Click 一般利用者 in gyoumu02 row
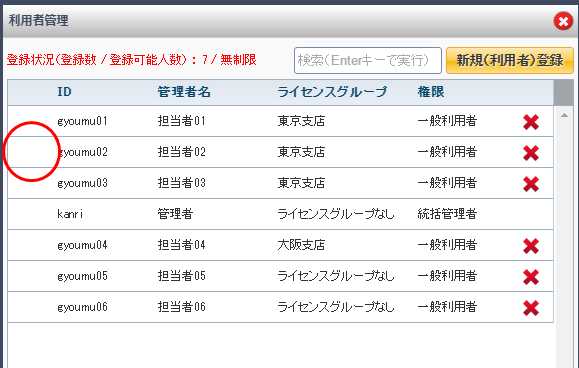Viewport: 579px width, 368px height. point(447,152)
